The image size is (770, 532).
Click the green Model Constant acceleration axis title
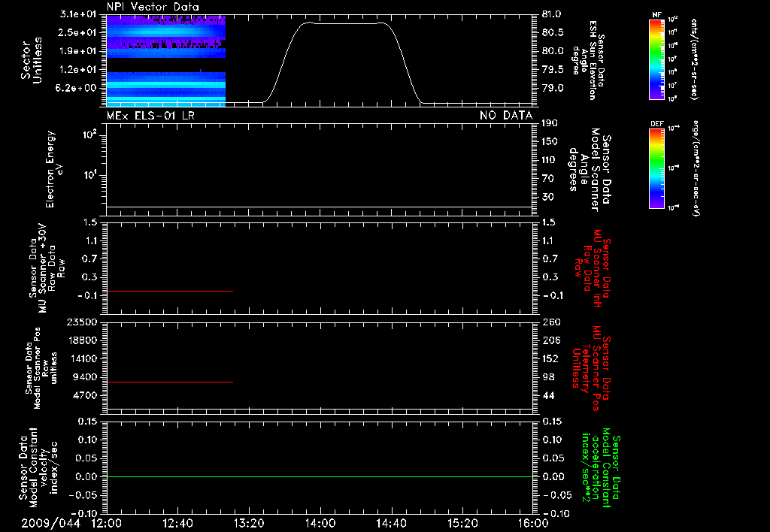pyautogui.click(x=601, y=469)
